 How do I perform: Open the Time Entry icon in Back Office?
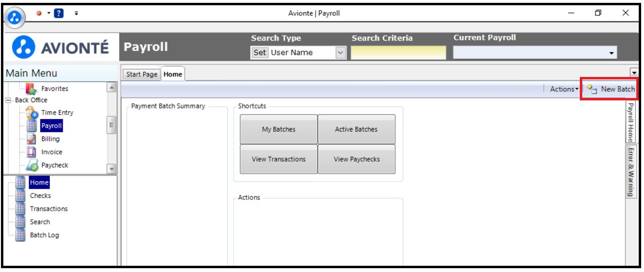click(33, 113)
